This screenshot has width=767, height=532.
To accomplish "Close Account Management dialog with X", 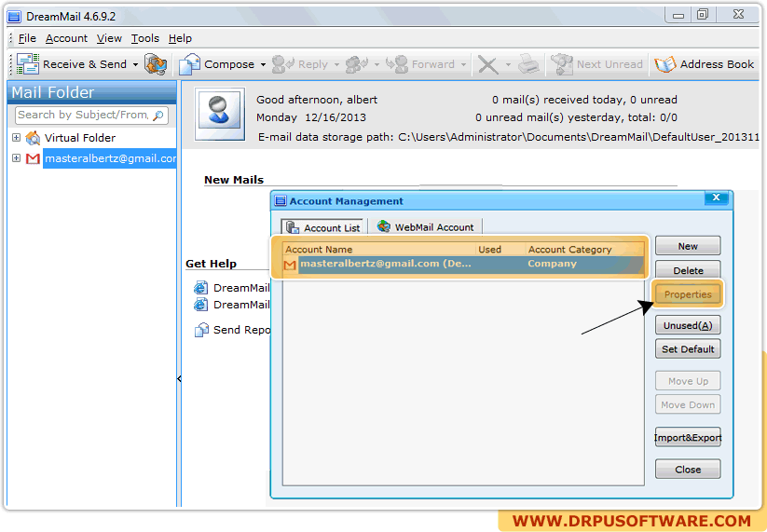I will pos(716,198).
